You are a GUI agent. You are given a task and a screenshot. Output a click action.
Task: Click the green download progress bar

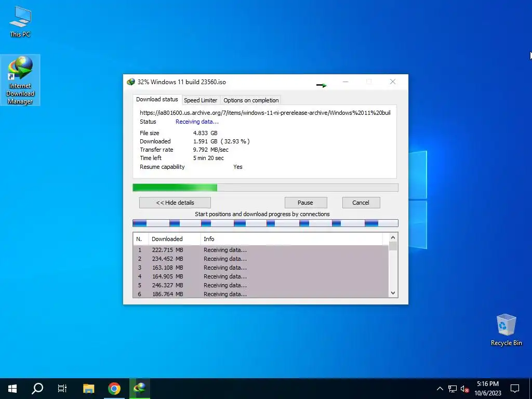(x=265, y=188)
